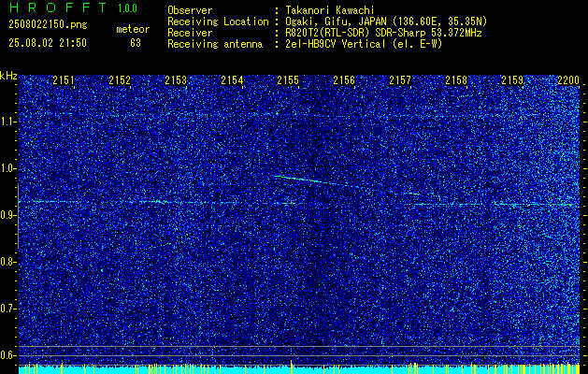The height and width of the screenshot is (374, 588).
Task: Click the 1.0 kHz axis label
Action: coord(7,168)
